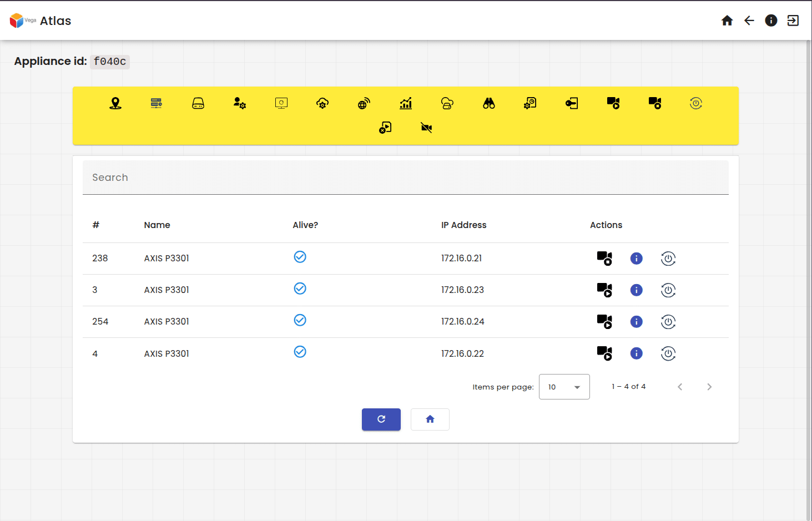Open the analytics chart icon

click(x=406, y=103)
